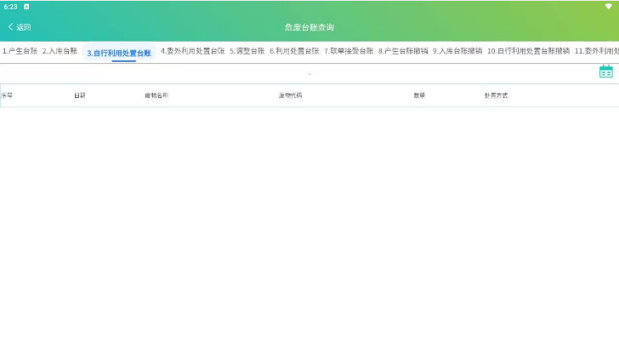Click the 6:23 clock in status bar
The width and height of the screenshot is (619, 364).
(x=11, y=7)
